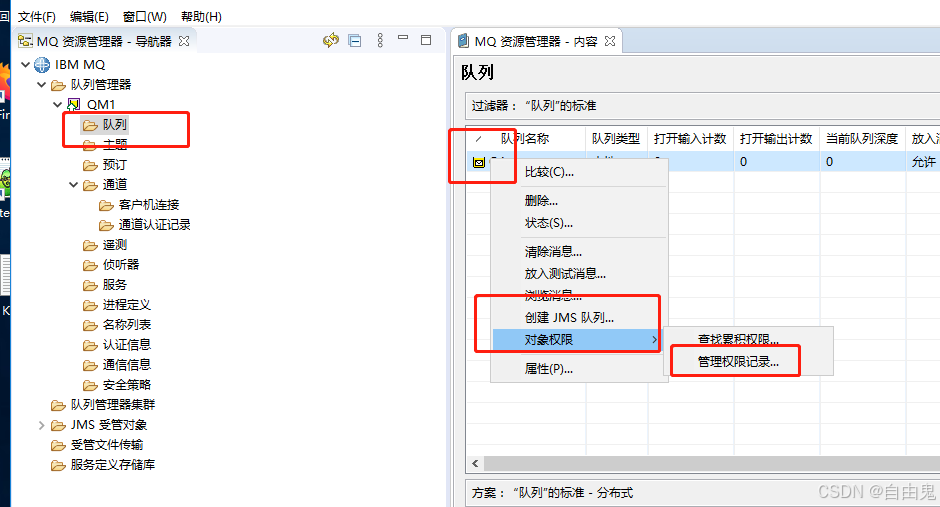Click the horizontal scrollbar track of table
This screenshot has width=940, height=507.
coord(712,463)
